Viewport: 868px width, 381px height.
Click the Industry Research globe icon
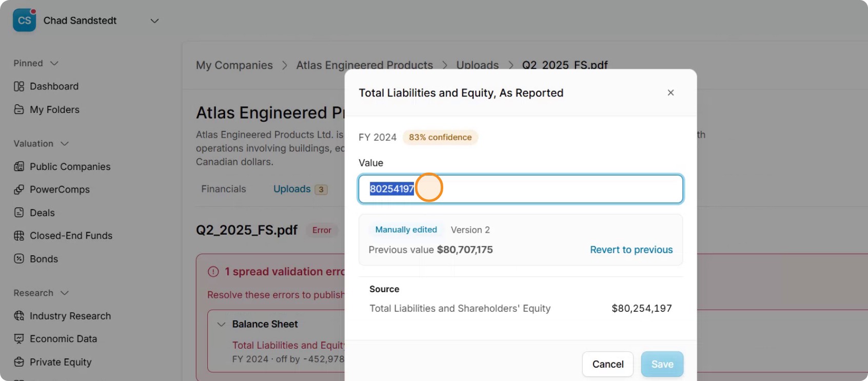(19, 316)
